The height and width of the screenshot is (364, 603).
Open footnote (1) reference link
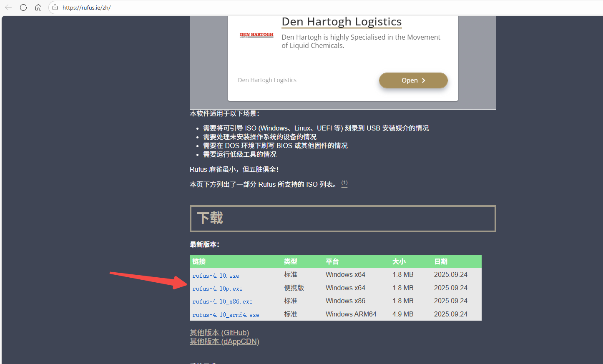344,183
